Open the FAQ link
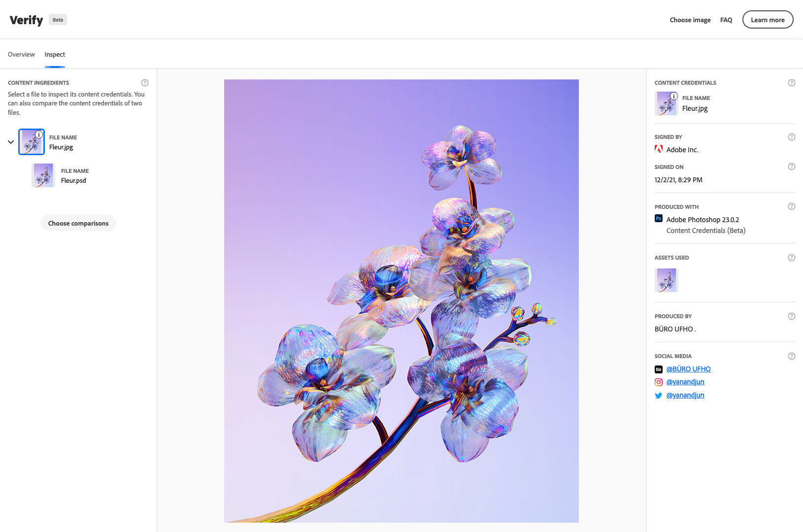Screen dimensions: 803x532 [726, 20]
